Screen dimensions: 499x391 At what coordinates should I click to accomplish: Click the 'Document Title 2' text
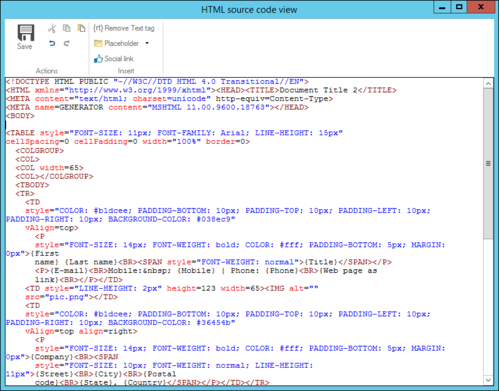(x=318, y=90)
